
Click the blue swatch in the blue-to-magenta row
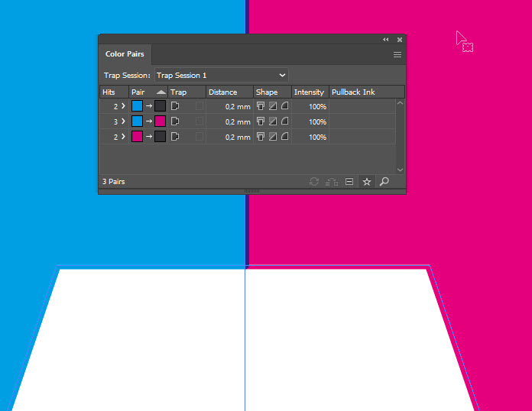[x=137, y=121]
